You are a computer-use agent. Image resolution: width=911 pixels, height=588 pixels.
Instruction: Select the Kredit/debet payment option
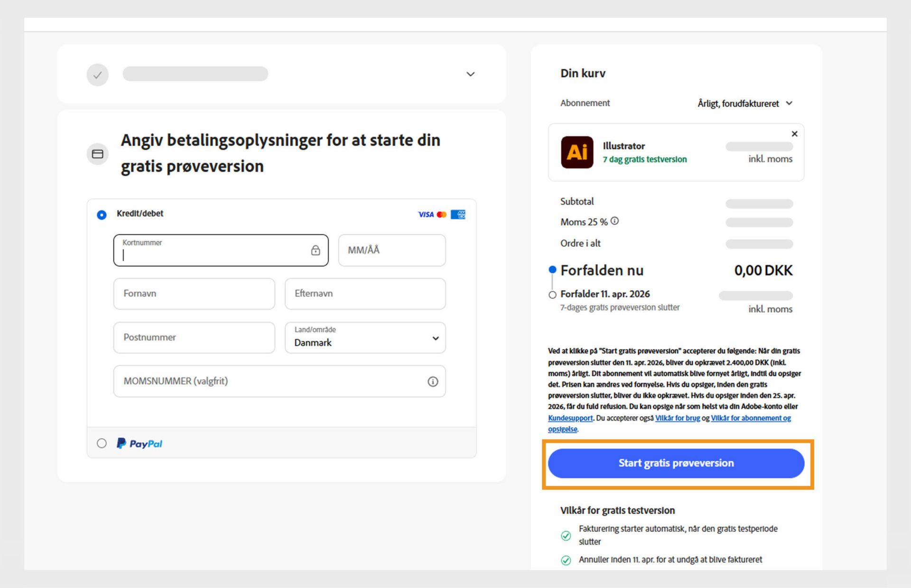click(x=101, y=214)
